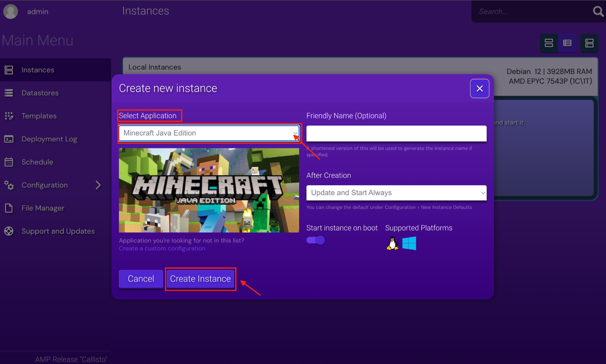Viewport: 606px width, 364px height.
Task: Click the Support and Updates globe icon
Action: (9, 231)
